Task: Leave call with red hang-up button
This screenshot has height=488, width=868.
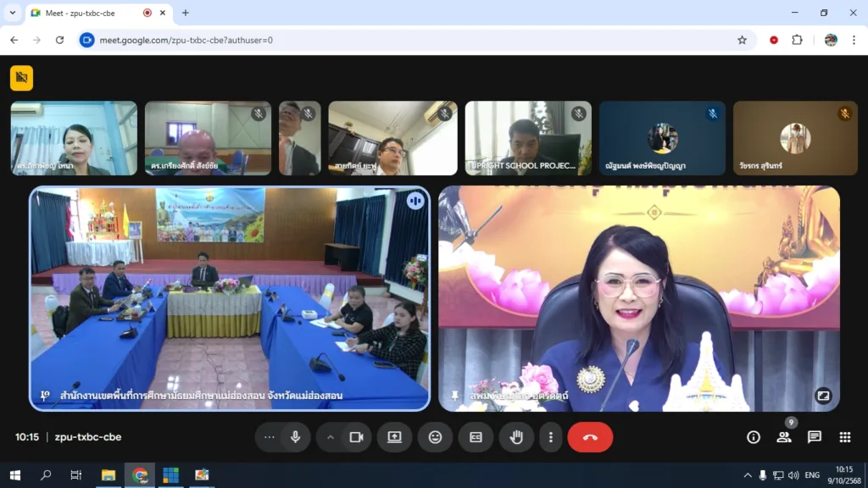Action: click(x=590, y=437)
